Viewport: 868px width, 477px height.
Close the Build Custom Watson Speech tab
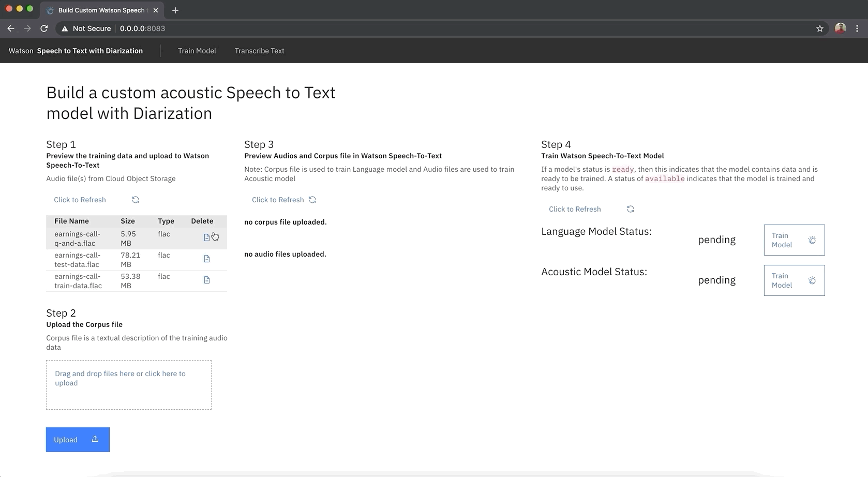point(156,10)
